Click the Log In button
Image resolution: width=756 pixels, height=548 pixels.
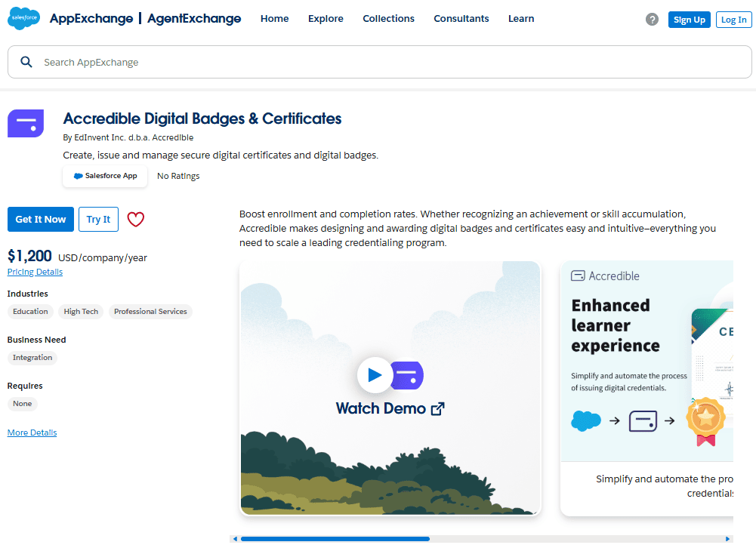733,20
